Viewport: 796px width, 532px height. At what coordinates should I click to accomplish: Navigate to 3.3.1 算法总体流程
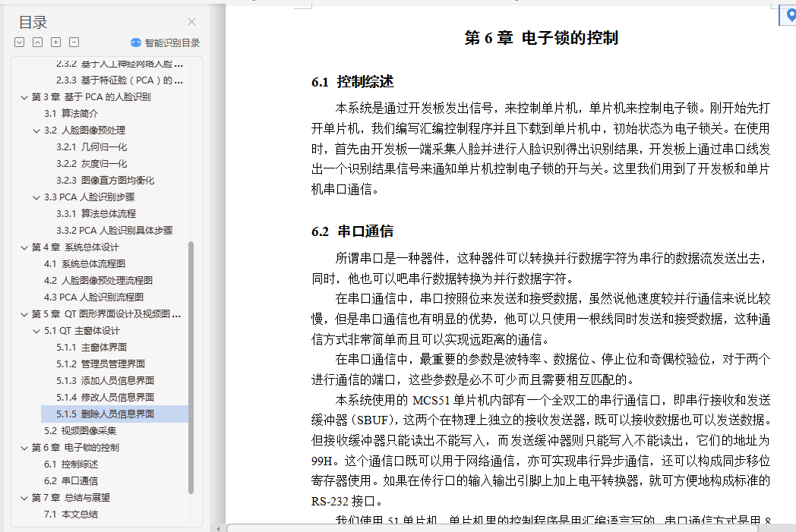96,214
